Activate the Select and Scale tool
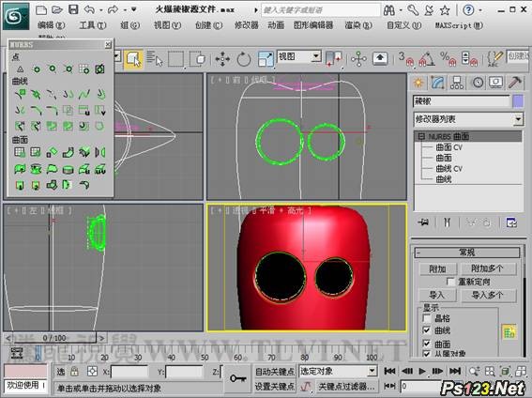The image size is (532, 398). [x=266, y=59]
